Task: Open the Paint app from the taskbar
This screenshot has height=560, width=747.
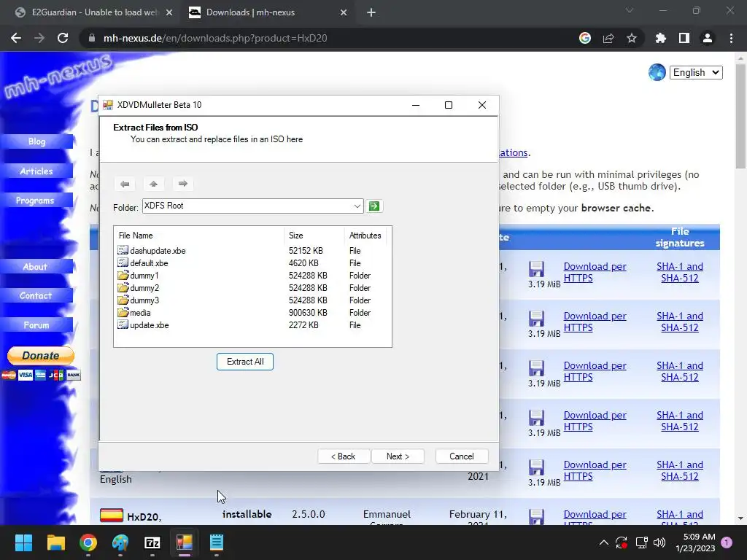Action: click(x=120, y=542)
